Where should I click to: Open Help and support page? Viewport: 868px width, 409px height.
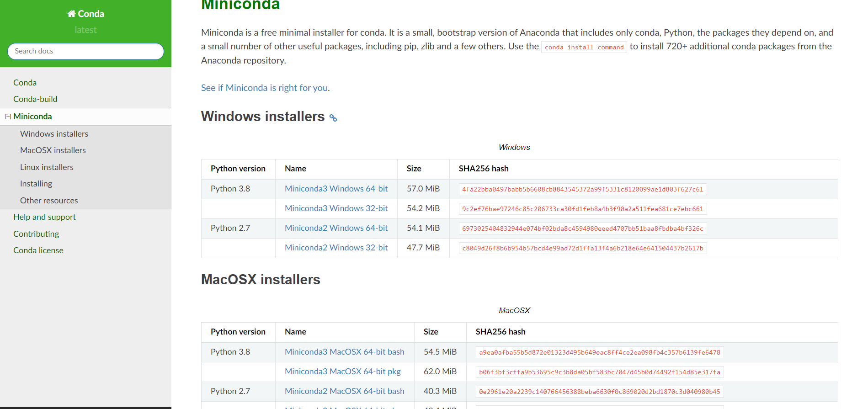(44, 217)
